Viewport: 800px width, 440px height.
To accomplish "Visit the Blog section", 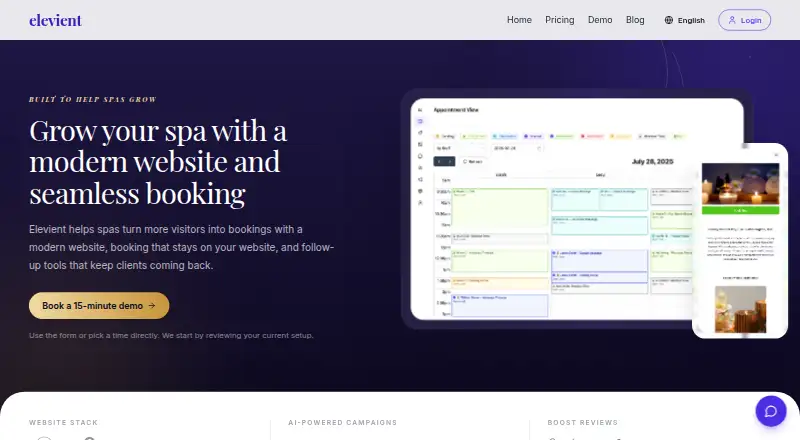I will coord(635,20).
